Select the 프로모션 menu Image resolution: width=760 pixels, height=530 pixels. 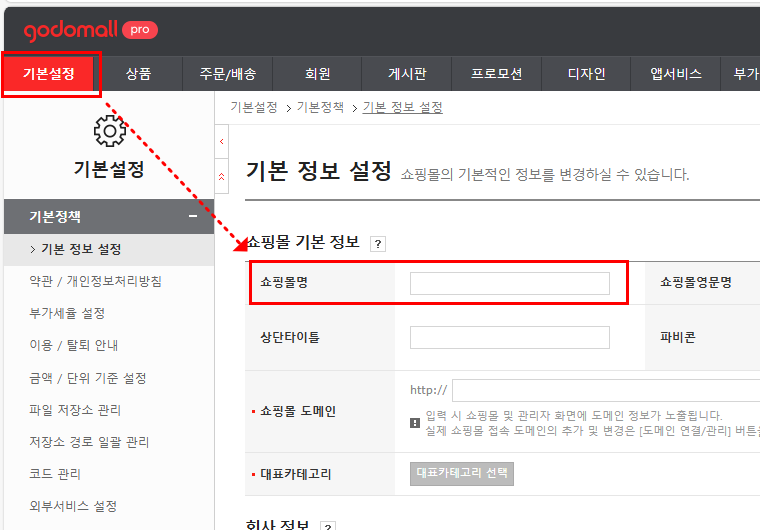(496, 74)
